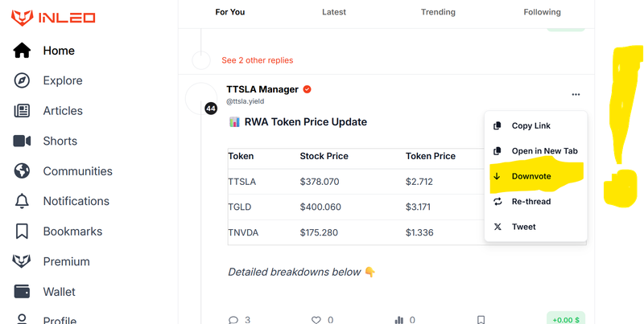
Task: Switch to the Trending tab
Action: [438, 12]
